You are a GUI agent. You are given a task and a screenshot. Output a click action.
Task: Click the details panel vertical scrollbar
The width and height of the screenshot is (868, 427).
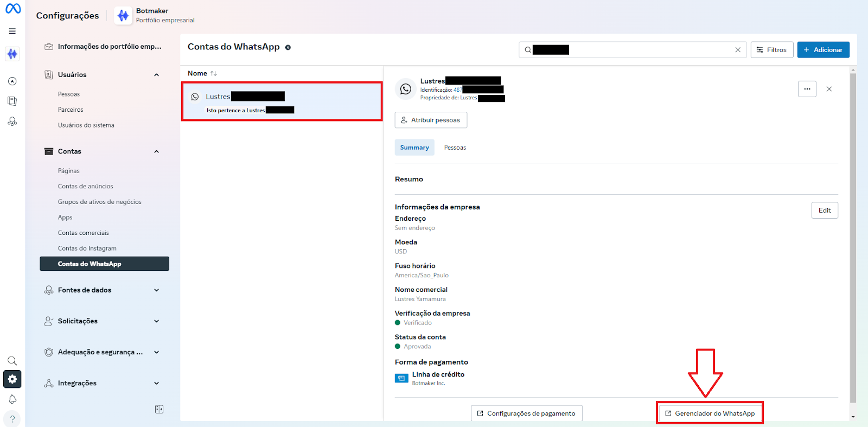(853, 239)
